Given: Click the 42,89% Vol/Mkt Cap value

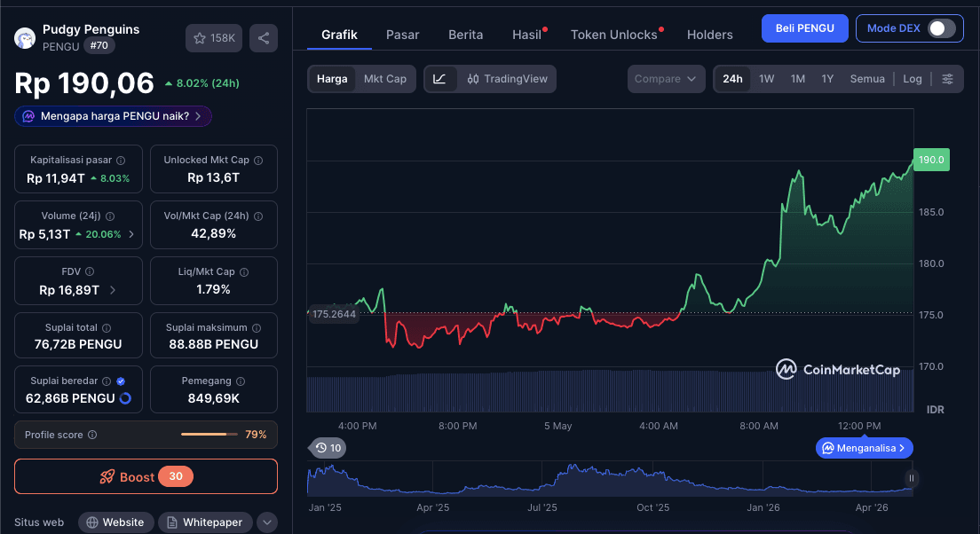Looking at the screenshot, I should [214, 233].
